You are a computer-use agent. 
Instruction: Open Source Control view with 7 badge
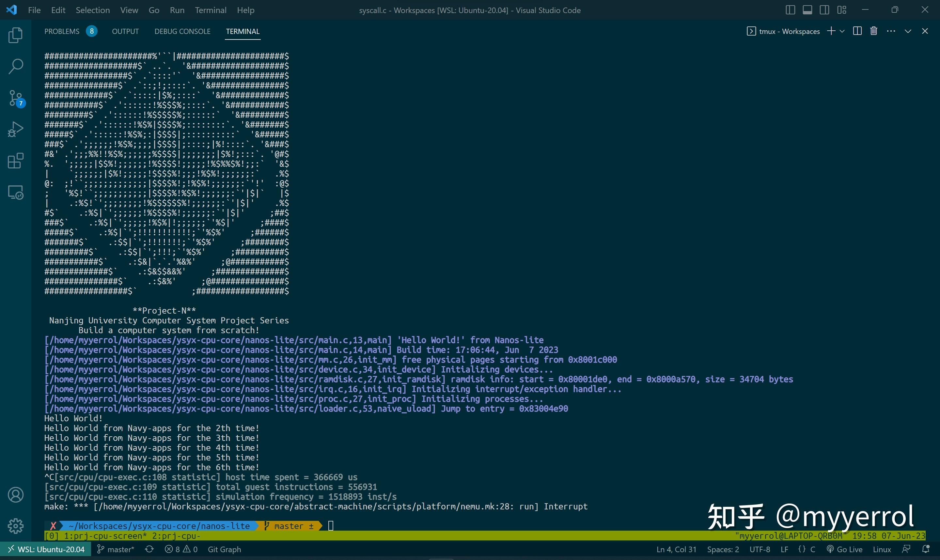click(x=15, y=98)
